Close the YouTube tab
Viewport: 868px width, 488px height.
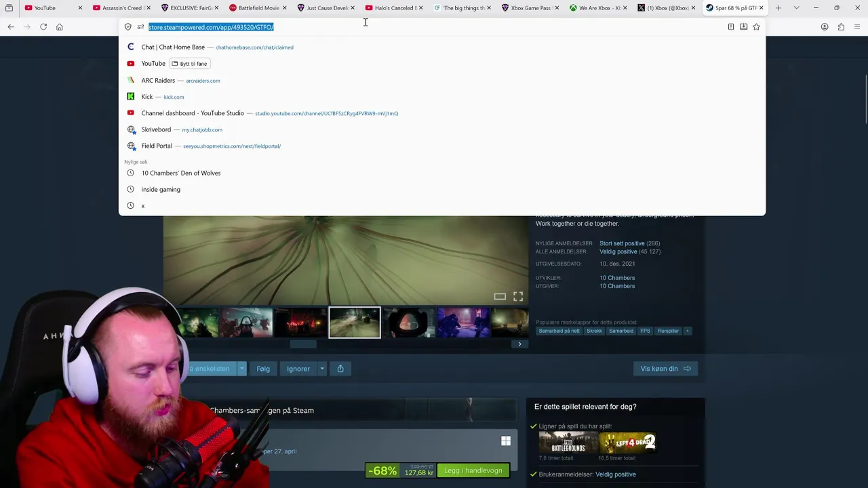(80, 8)
